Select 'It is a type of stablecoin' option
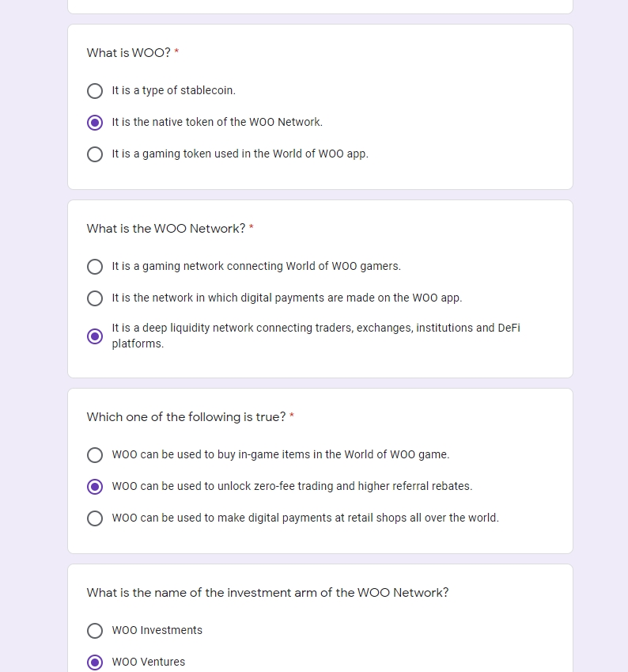Image resolution: width=628 pixels, height=672 pixels. tap(95, 91)
